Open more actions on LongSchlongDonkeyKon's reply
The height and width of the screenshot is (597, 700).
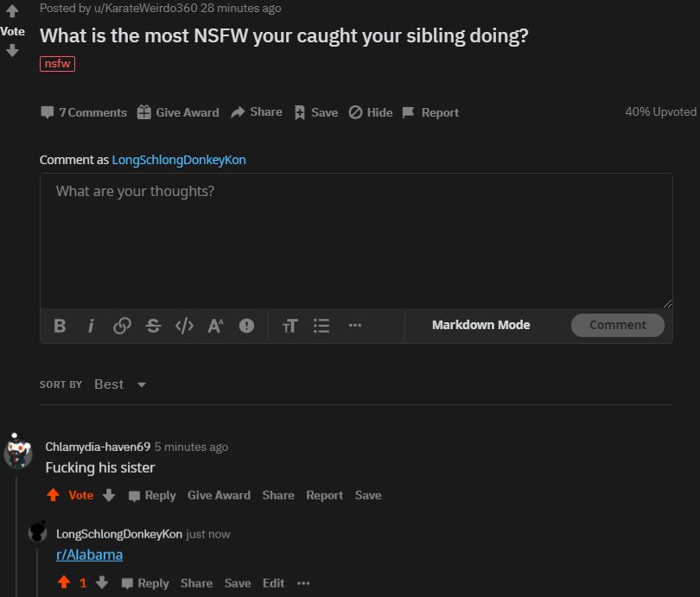303,583
